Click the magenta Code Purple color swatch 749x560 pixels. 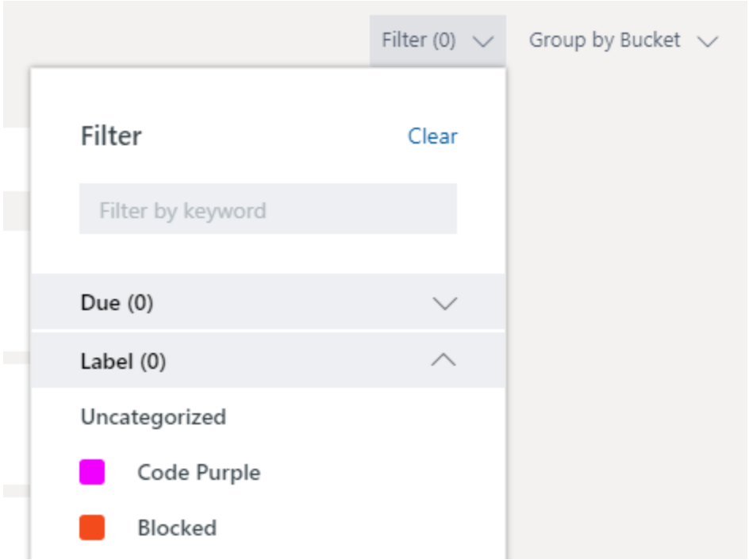tap(92, 472)
